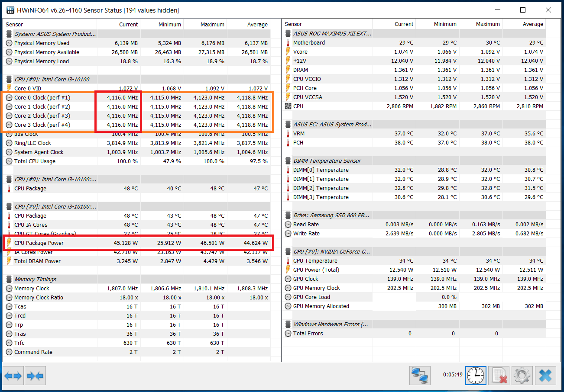Select GPU [#0]: NVIDIA GeForce group header
The width and height of the screenshot is (564, 392).
click(x=415, y=252)
